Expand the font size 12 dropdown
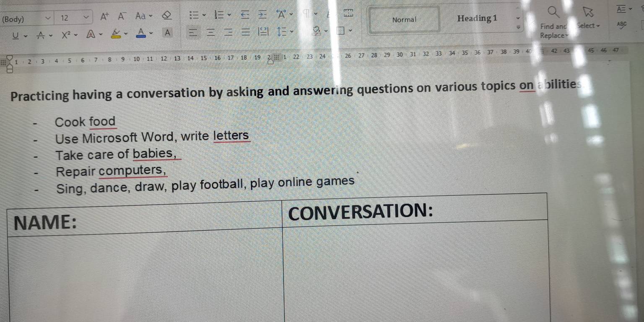Screen dimensions: 644x322 pos(86,17)
